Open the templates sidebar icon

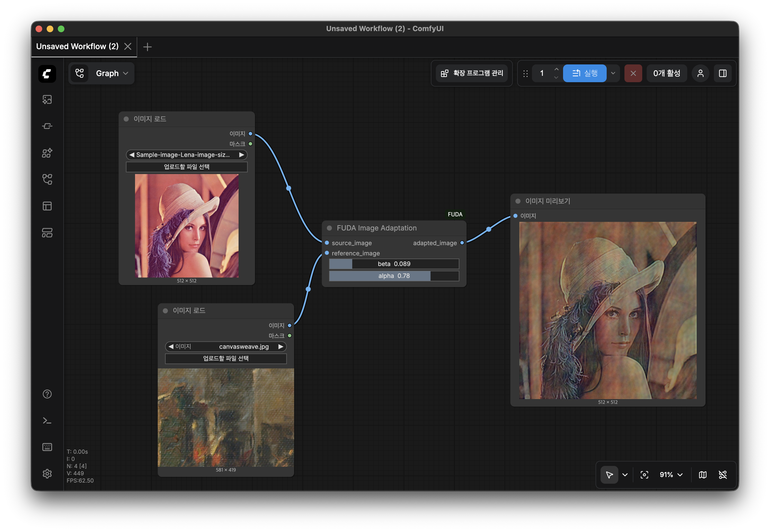pyautogui.click(x=47, y=233)
